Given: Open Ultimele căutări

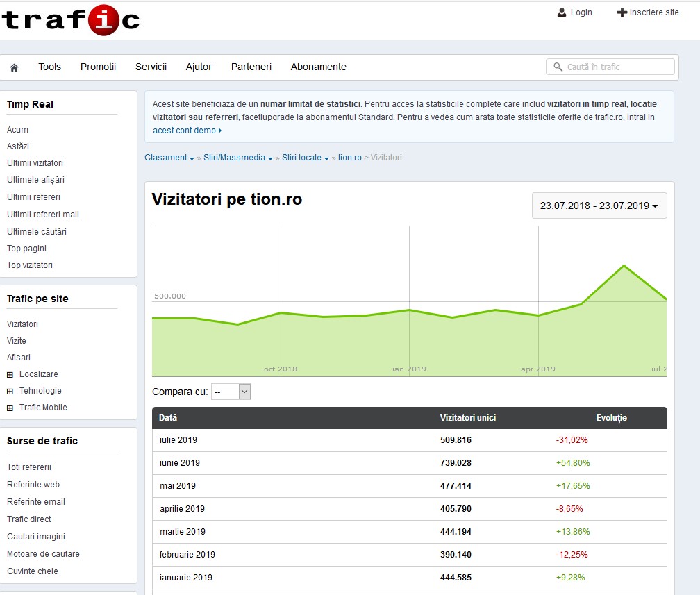Looking at the screenshot, I should coord(37,232).
